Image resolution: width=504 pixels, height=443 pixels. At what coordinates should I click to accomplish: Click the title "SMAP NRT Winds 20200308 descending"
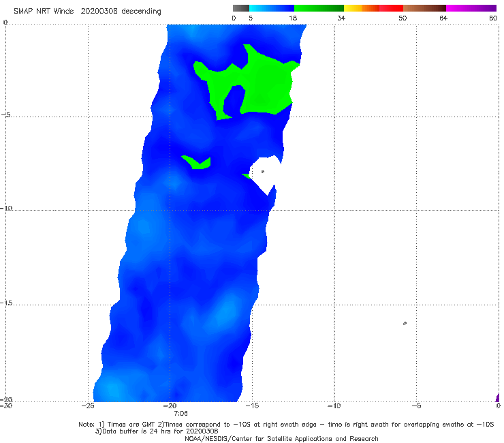[x=87, y=12]
